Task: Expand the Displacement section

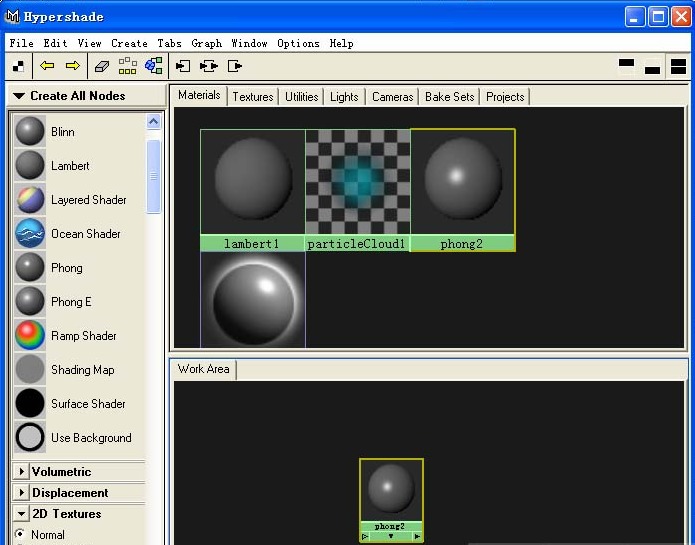Action: point(21,492)
